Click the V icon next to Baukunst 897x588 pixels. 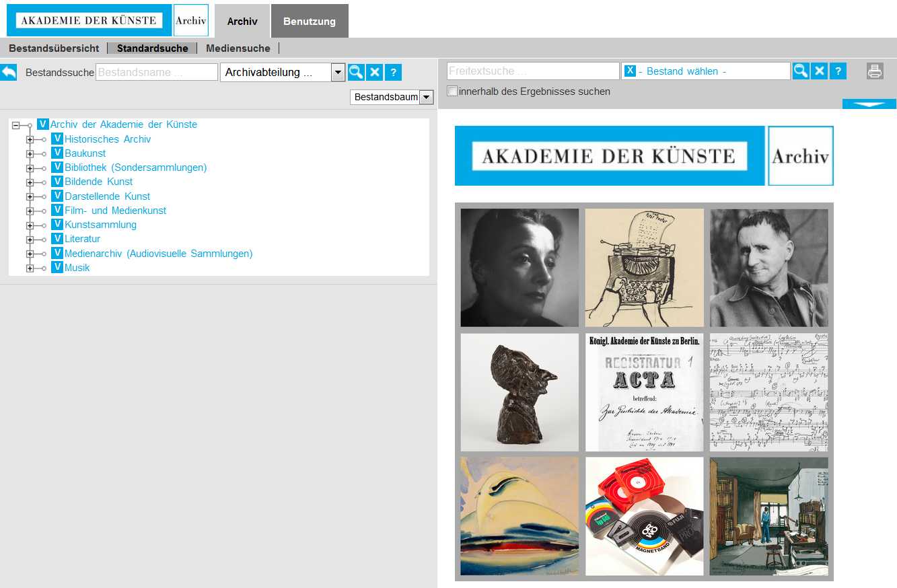[57, 153]
